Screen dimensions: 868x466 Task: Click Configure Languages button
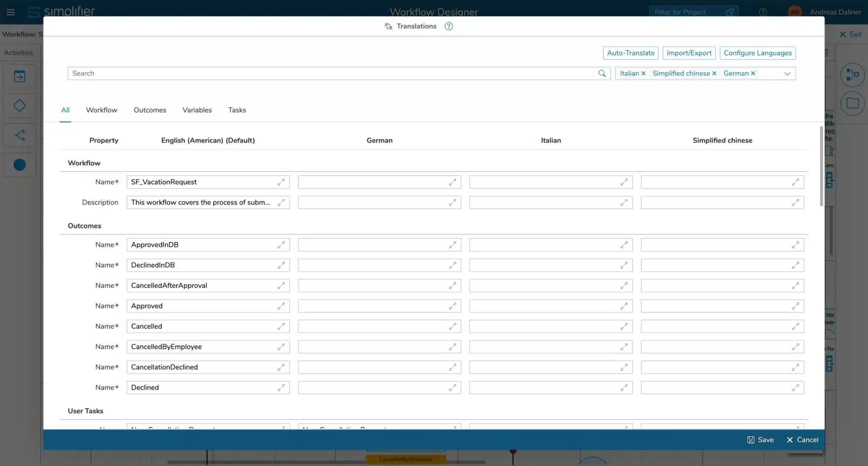click(757, 53)
